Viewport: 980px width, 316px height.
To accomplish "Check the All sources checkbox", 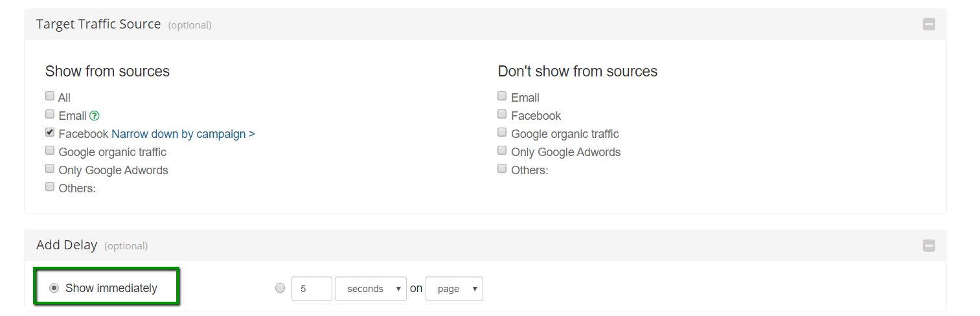I will (50, 96).
